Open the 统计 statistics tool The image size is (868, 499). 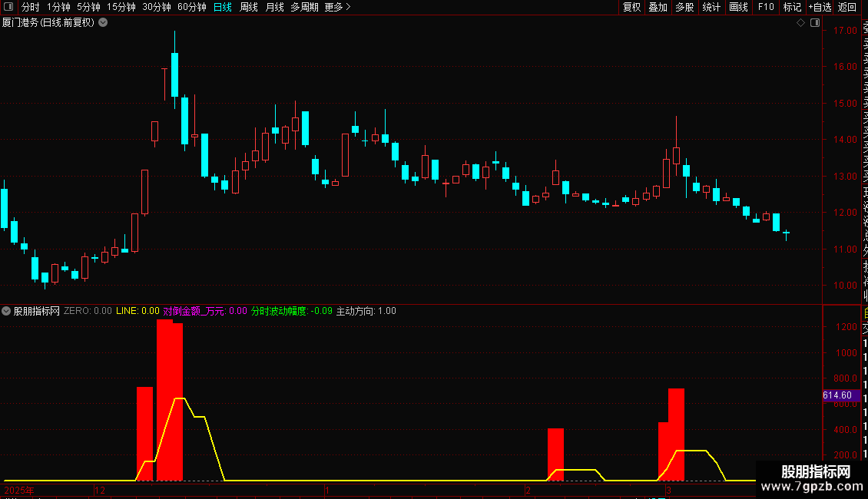711,7
